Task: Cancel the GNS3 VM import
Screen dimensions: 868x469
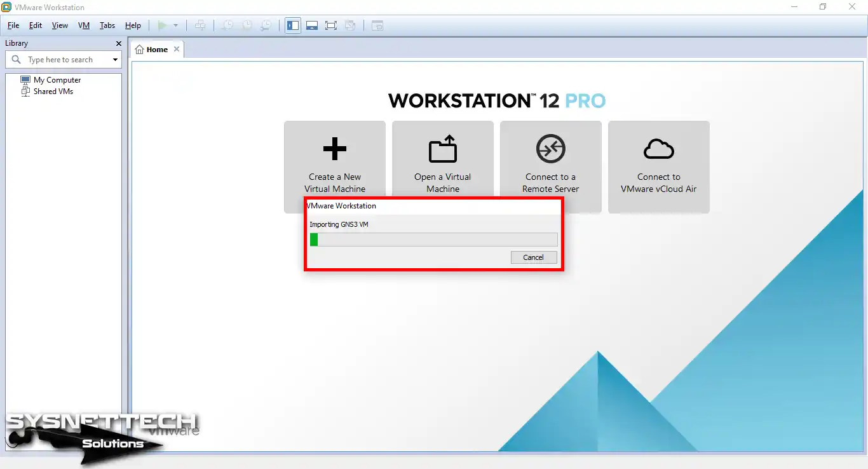Action: pyautogui.click(x=534, y=257)
